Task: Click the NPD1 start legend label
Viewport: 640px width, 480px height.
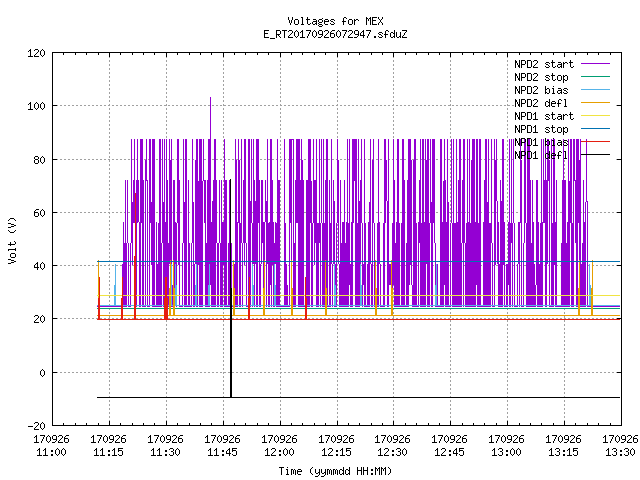Action: pyautogui.click(x=544, y=116)
